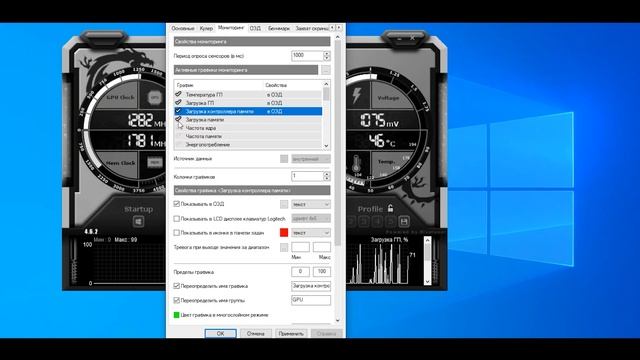This screenshot has width=640, height=360.
Task: Select the Энергопотребление row in graph list
Action: [248, 144]
